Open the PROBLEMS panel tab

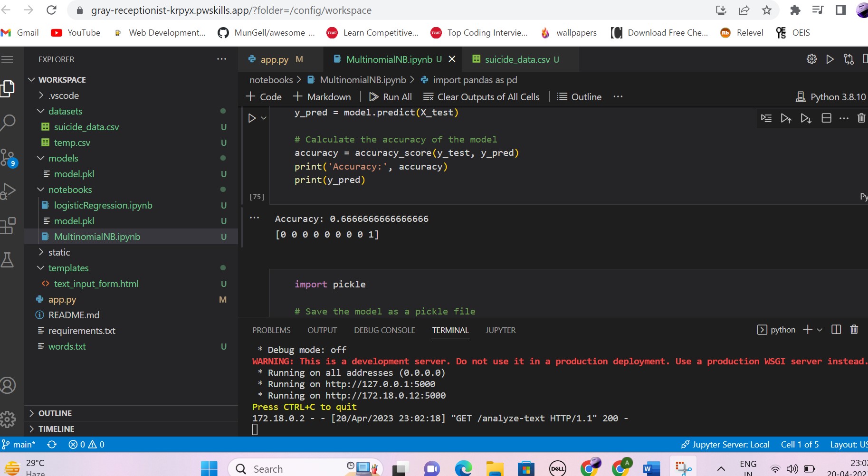[271, 330]
